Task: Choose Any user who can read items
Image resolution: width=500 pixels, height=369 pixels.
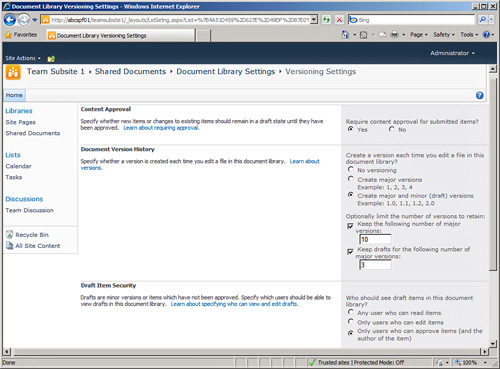Action: pyautogui.click(x=350, y=312)
